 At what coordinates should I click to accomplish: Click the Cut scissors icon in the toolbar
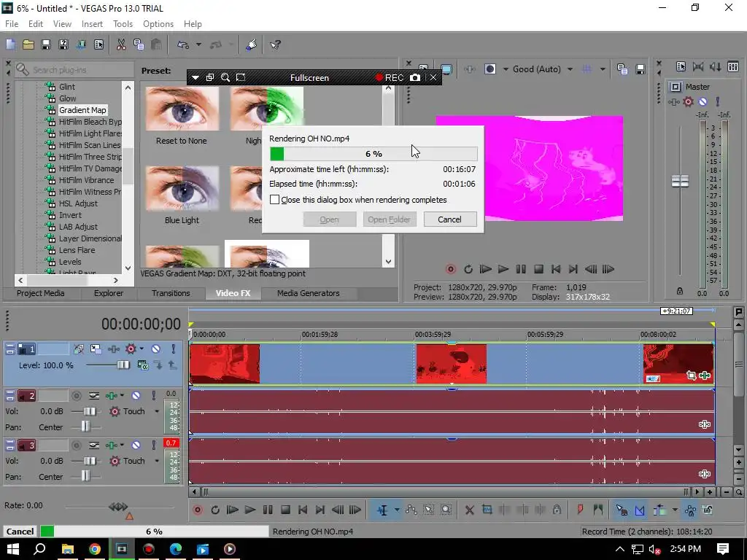(121, 44)
